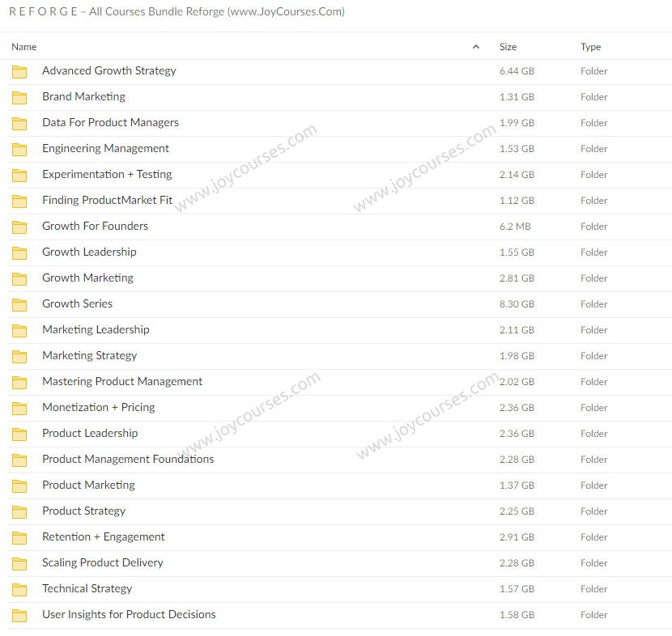
Task: Click the Scaling Product Delivery folder icon
Action: pyautogui.click(x=19, y=563)
